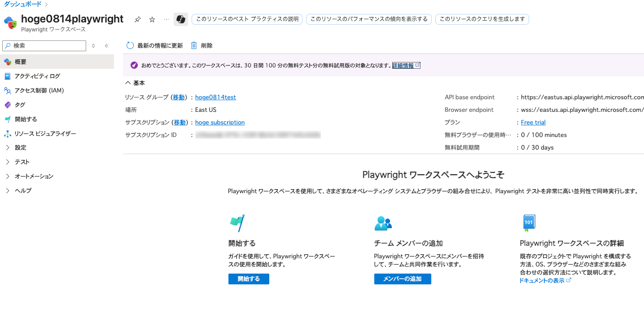
Task: Click the メンバーの追加 button
Action: point(403,279)
